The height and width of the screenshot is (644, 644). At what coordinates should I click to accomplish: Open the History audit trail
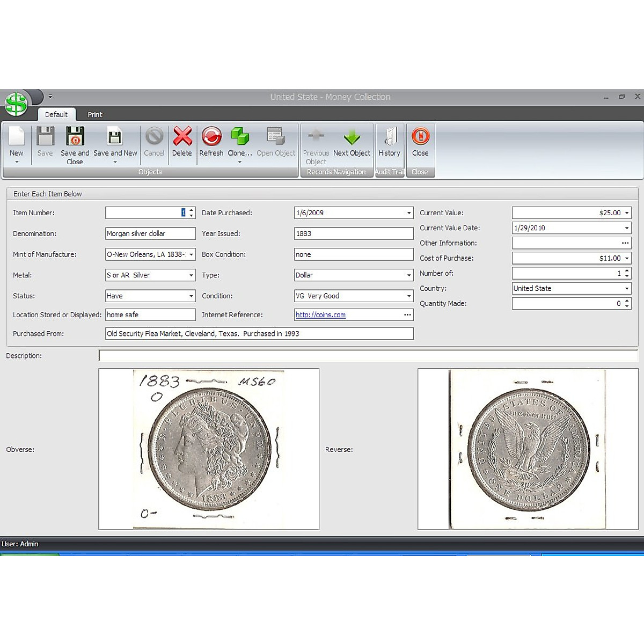coord(390,141)
